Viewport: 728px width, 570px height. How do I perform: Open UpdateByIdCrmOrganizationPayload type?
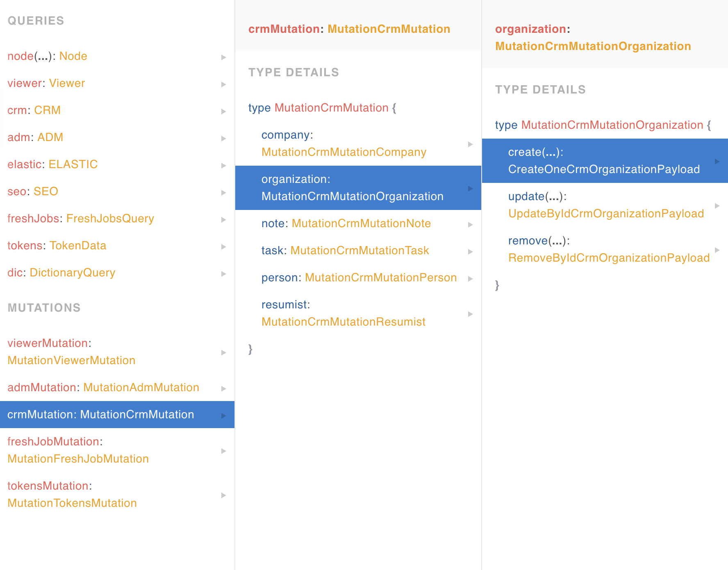[606, 214]
